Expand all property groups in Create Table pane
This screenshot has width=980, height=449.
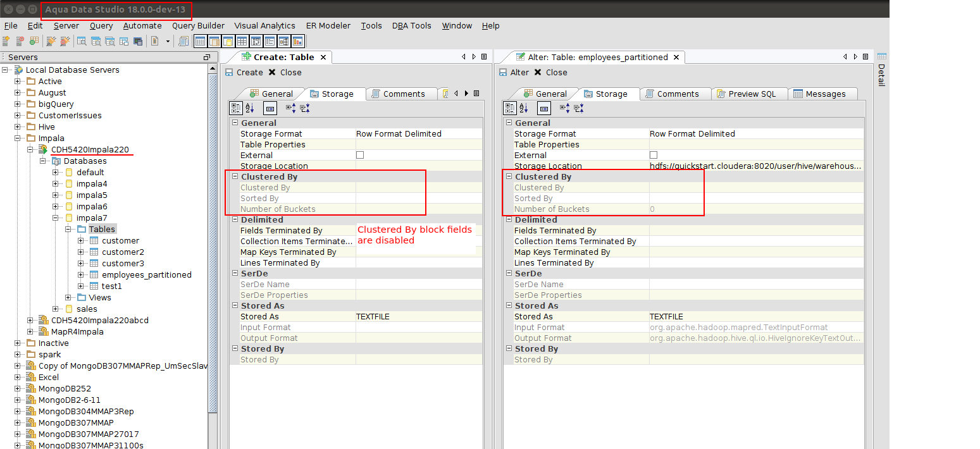pyautogui.click(x=291, y=108)
